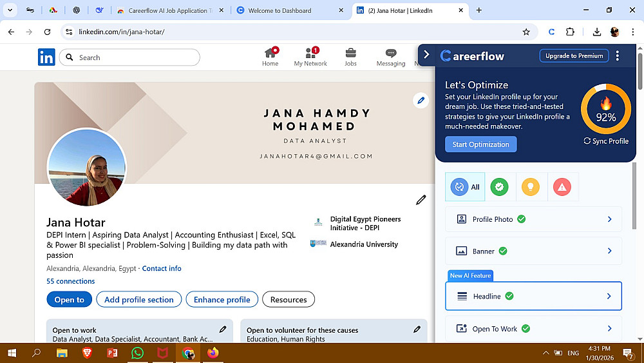Open Chrome three-dot menu
Screen dimensions: 644x363
pyautogui.click(x=632, y=32)
